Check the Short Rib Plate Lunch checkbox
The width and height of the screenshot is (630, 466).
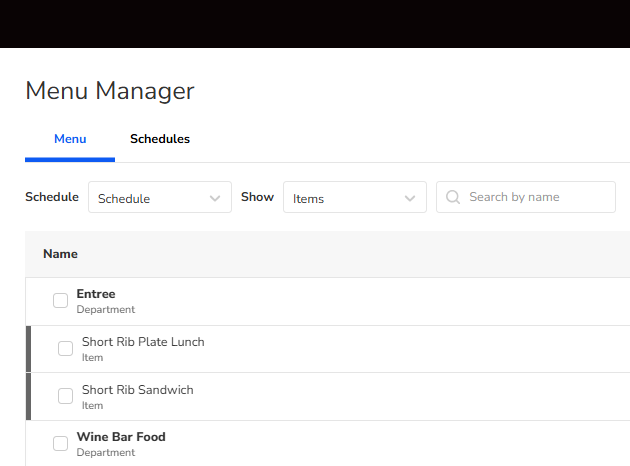[x=66, y=349]
